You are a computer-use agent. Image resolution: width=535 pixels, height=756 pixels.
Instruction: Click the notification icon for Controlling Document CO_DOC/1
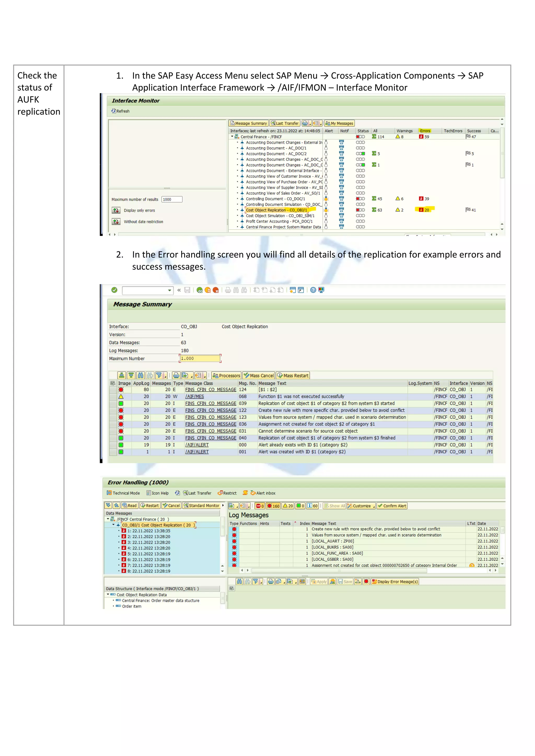coord(342,199)
